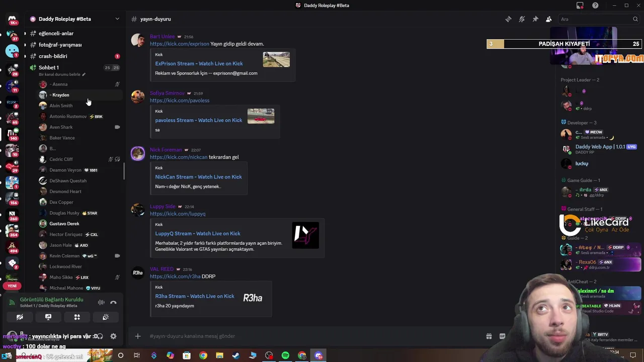Click the LuppyQ embed logo thumbnail
The height and width of the screenshot is (362, 644).
tap(305, 235)
